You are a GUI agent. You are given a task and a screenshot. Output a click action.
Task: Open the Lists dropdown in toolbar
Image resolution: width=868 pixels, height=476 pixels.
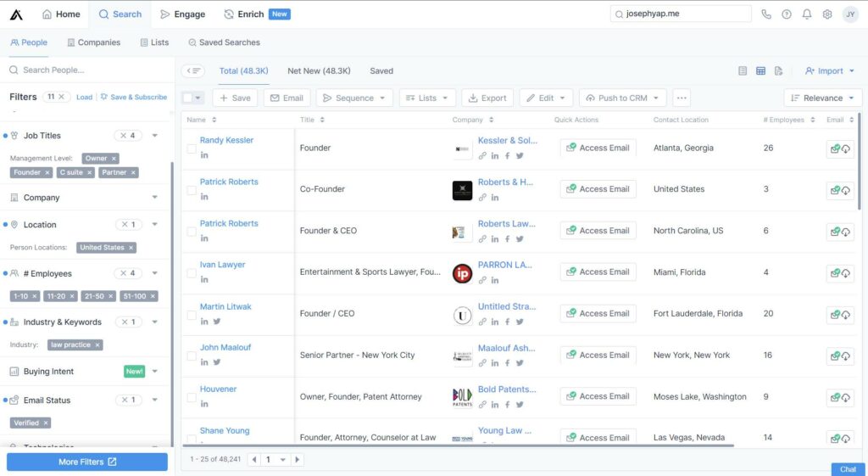pyautogui.click(x=427, y=98)
